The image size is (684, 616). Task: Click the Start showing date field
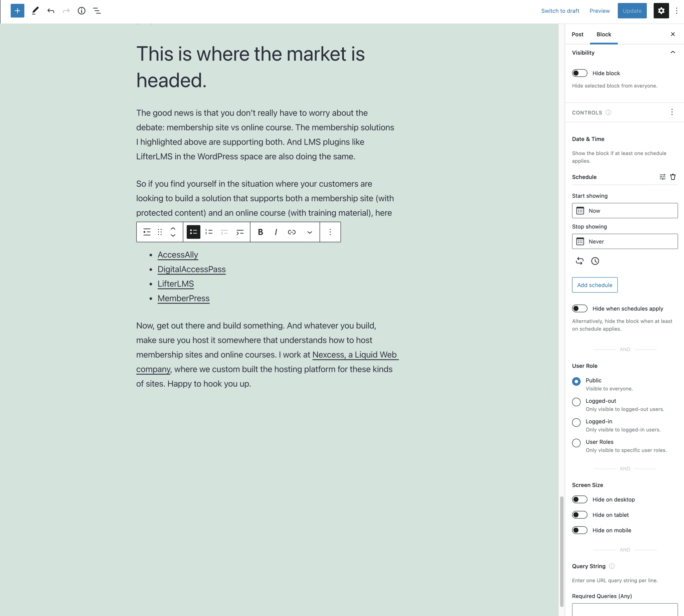click(625, 211)
